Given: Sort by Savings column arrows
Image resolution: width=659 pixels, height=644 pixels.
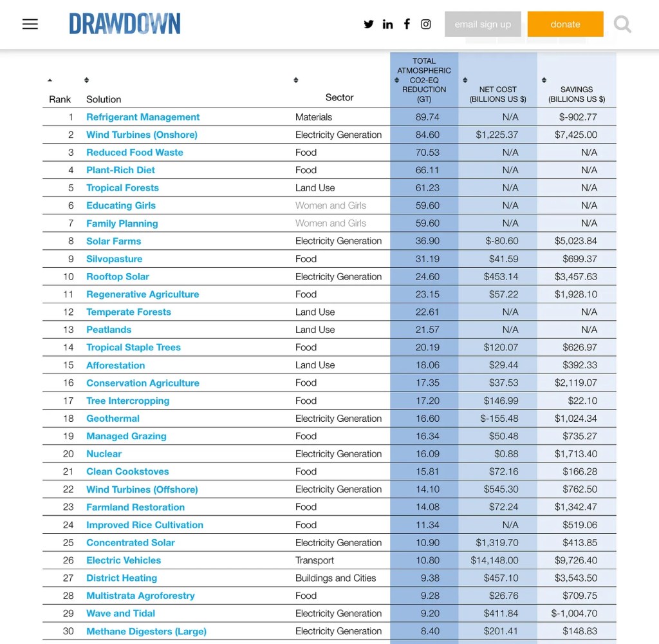Looking at the screenshot, I should click(544, 80).
